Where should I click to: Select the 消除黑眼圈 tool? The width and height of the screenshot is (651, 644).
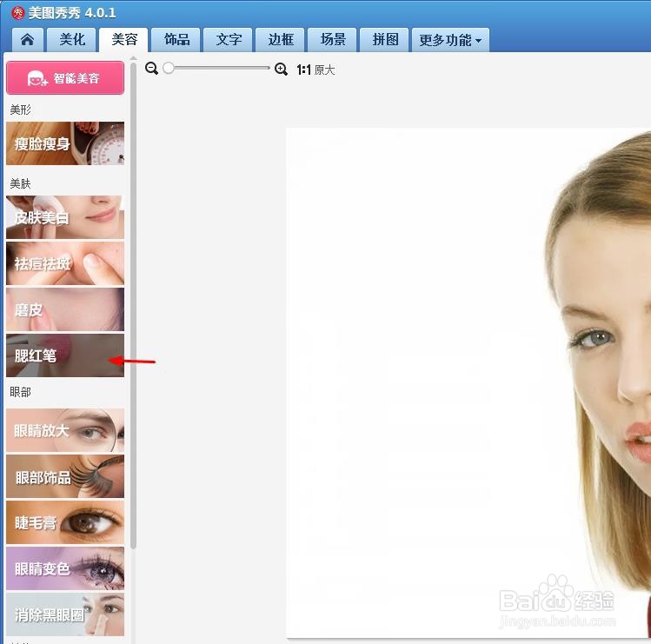65,614
